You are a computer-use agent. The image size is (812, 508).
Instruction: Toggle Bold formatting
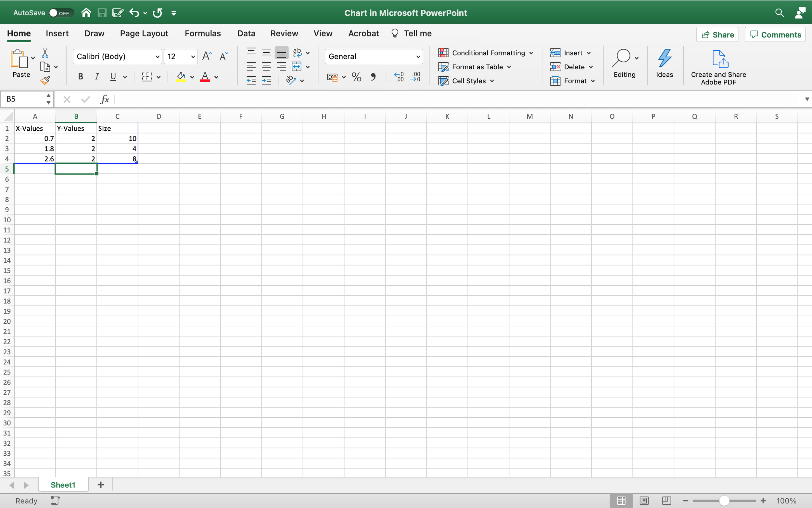click(x=81, y=77)
